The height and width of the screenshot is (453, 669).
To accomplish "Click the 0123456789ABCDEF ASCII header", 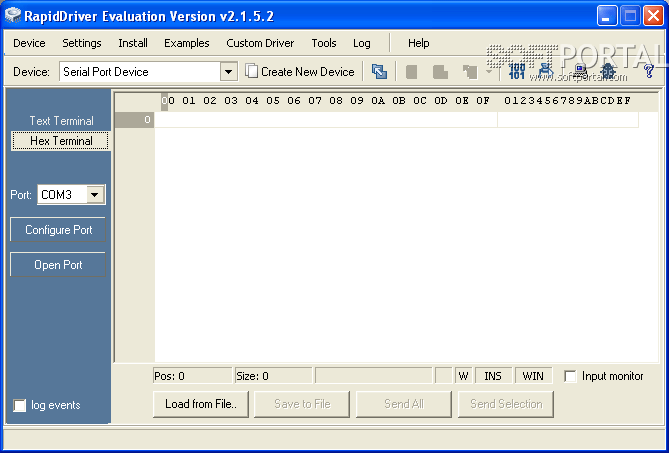I will pos(567,101).
